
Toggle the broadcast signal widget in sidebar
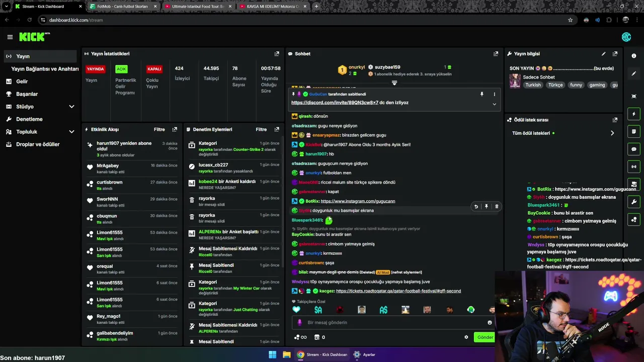pyautogui.click(x=634, y=166)
